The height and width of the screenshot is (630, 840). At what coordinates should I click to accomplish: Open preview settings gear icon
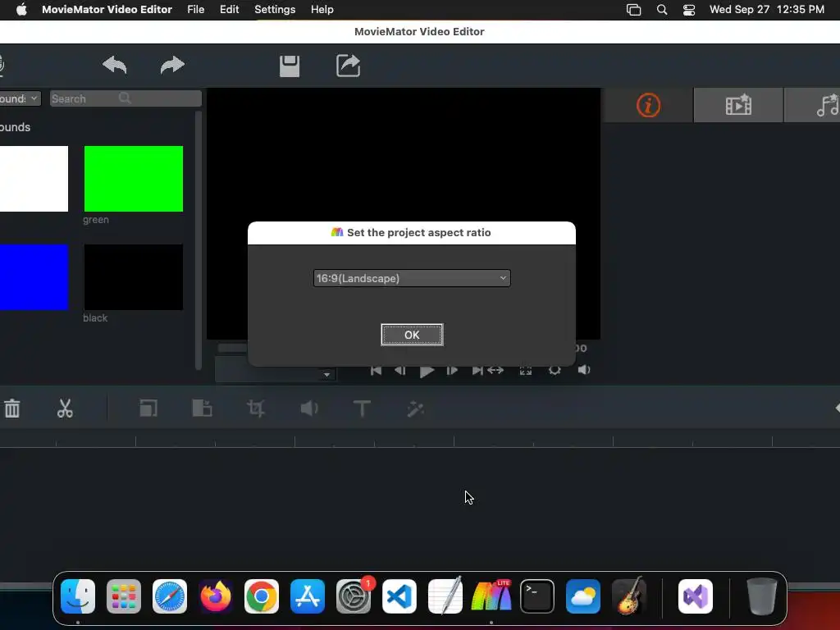[555, 370]
